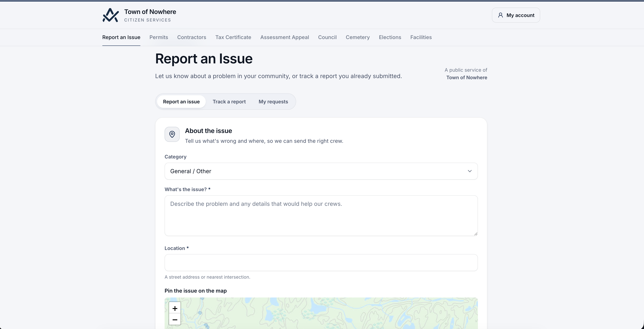Click the 'About the issue' heading
This screenshot has height=329, width=644.
(x=209, y=131)
